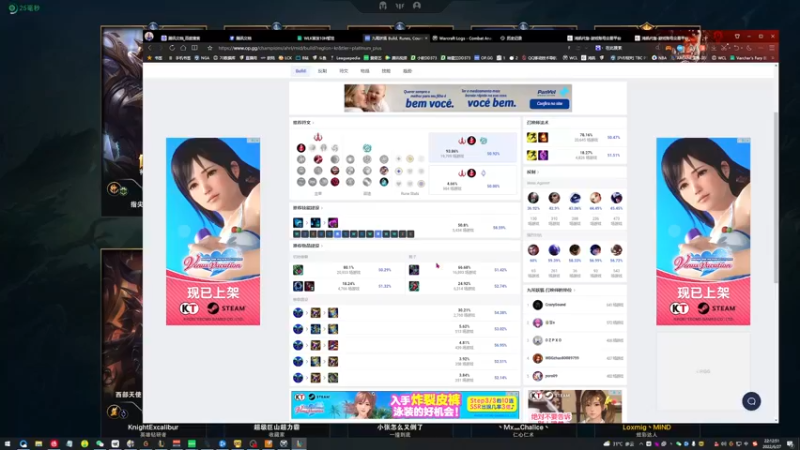Select the Electrocute keystone rune
The width and height of the screenshot is (800, 450).
click(301, 148)
